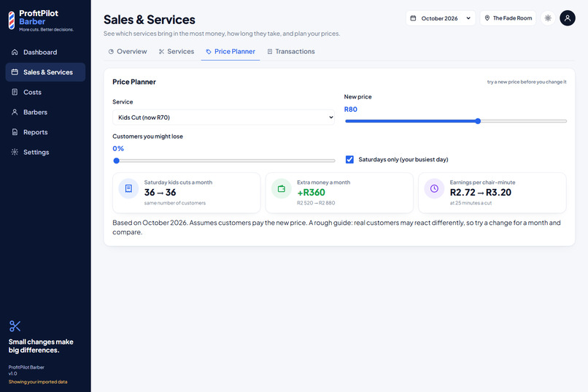Click The Fade Room location button

point(508,18)
